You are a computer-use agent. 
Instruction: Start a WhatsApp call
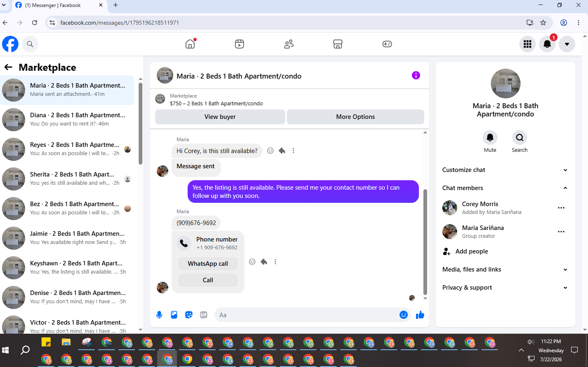pyautogui.click(x=208, y=264)
